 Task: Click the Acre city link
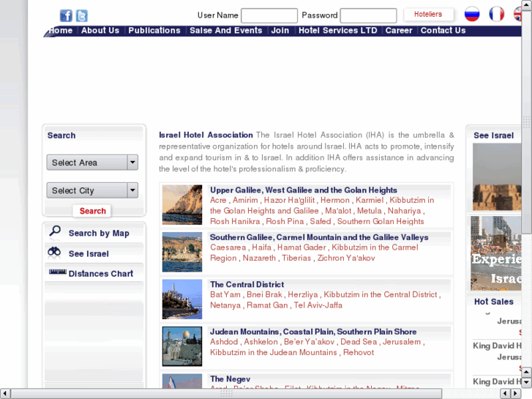point(218,201)
